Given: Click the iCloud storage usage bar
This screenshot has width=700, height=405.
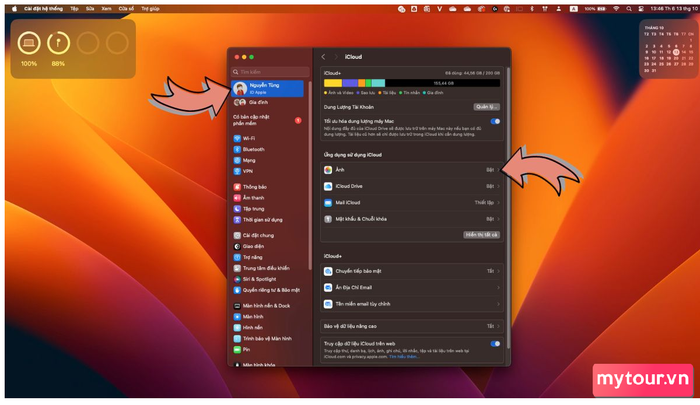Looking at the screenshot, I should click(411, 82).
